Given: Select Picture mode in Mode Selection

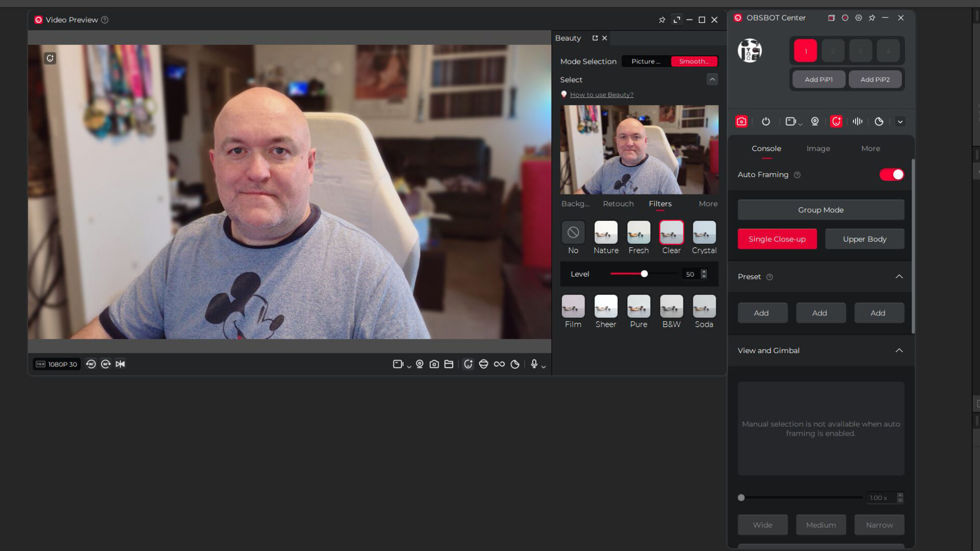Looking at the screenshot, I should click(x=646, y=61).
